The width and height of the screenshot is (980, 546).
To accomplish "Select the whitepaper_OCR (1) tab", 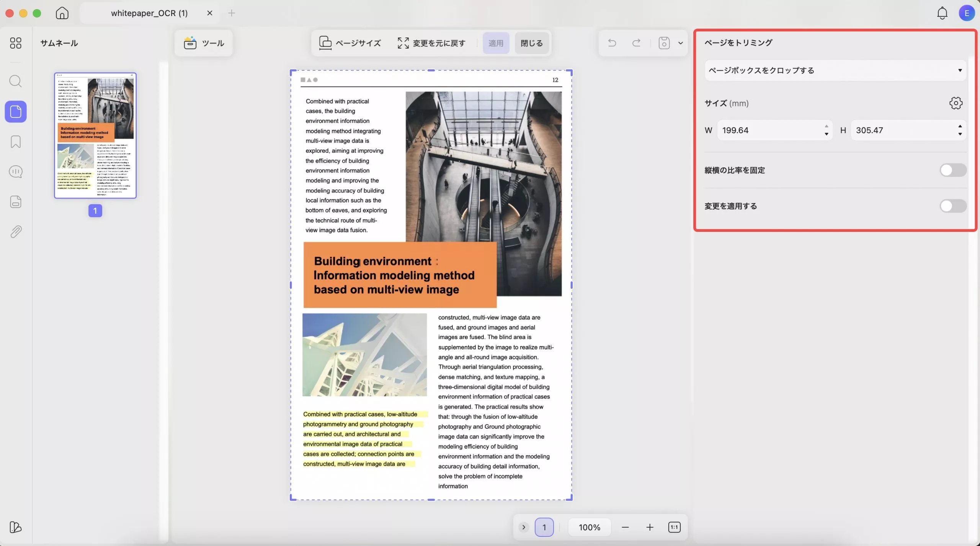I will (149, 13).
